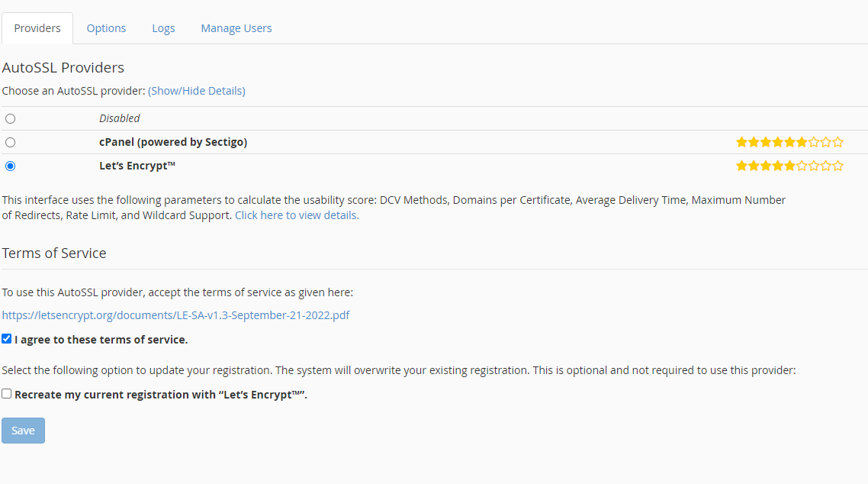This screenshot has width=868, height=484.
Task: Click the Let's Encrypt provider name
Action: point(138,166)
